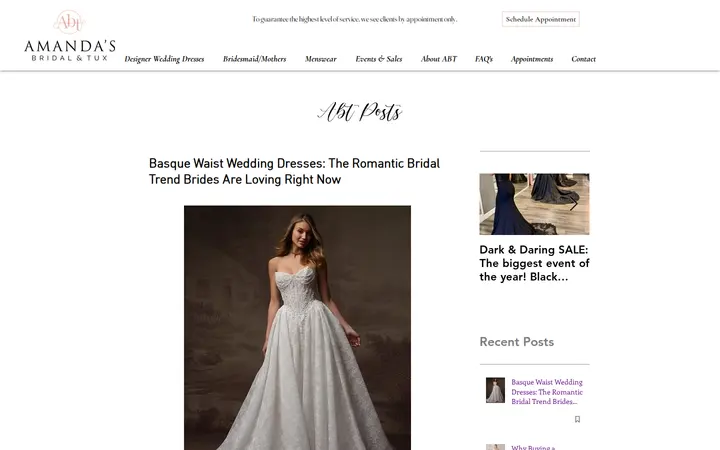Open the Menswear menu item
Image resolution: width=720 pixels, height=450 pixels.
click(x=321, y=59)
